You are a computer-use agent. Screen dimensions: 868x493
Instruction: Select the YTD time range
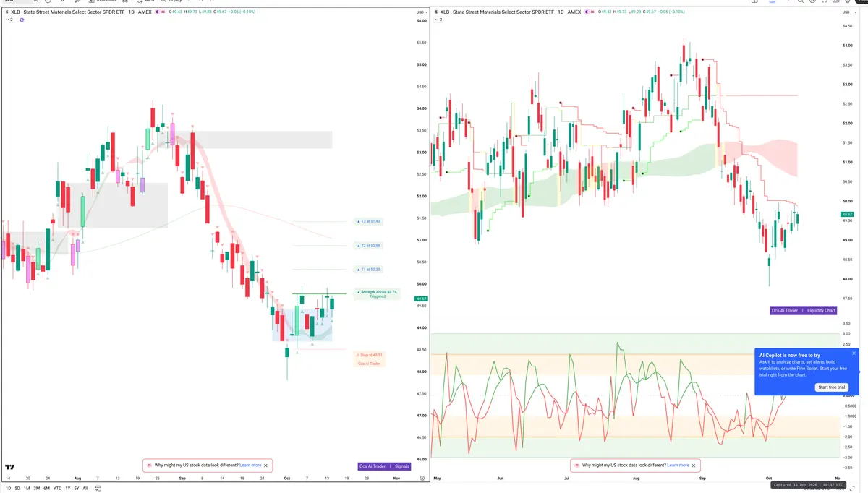[57, 489]
